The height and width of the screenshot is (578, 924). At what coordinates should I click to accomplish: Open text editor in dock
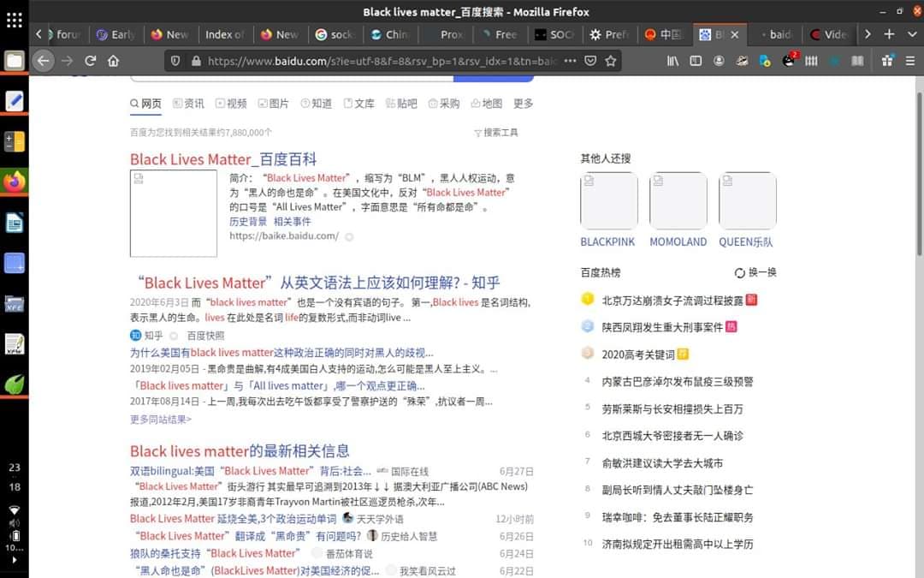(15, 101)
